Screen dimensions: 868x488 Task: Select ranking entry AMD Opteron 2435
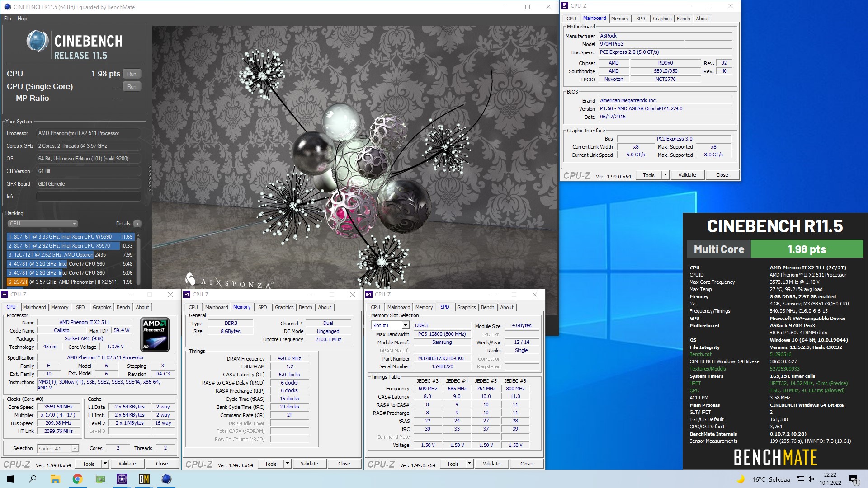click(x=70, y=255)
